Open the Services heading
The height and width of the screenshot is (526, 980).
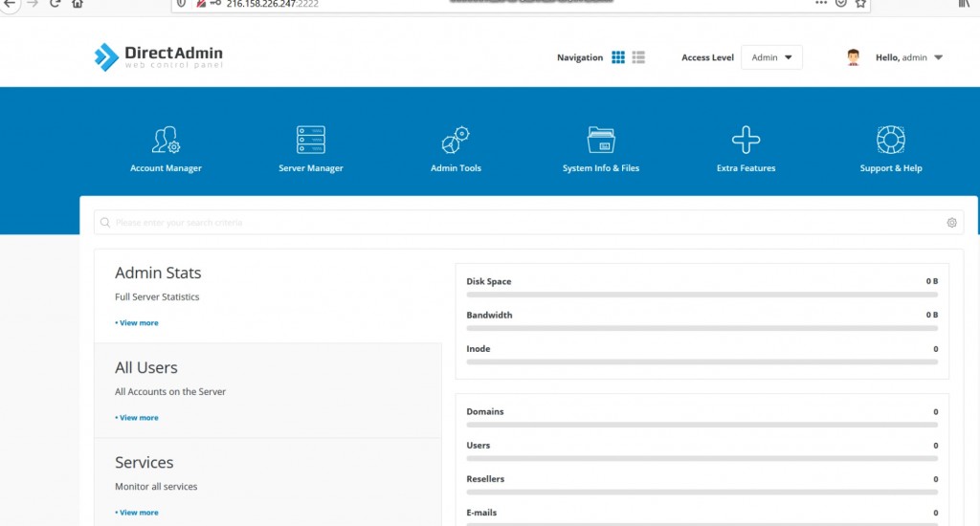pos(145,463)
